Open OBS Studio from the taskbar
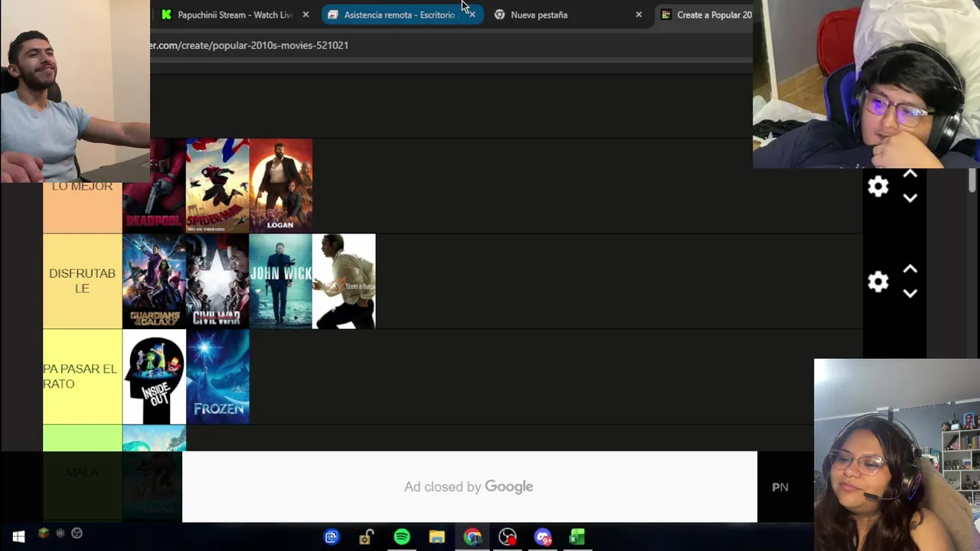 (x=508, y=537)
